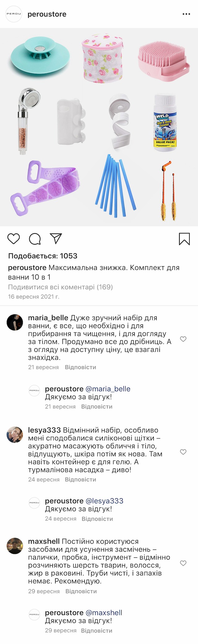Reply to maxshell's comment
Screen dimensions: 198x644
pos(81,591)
